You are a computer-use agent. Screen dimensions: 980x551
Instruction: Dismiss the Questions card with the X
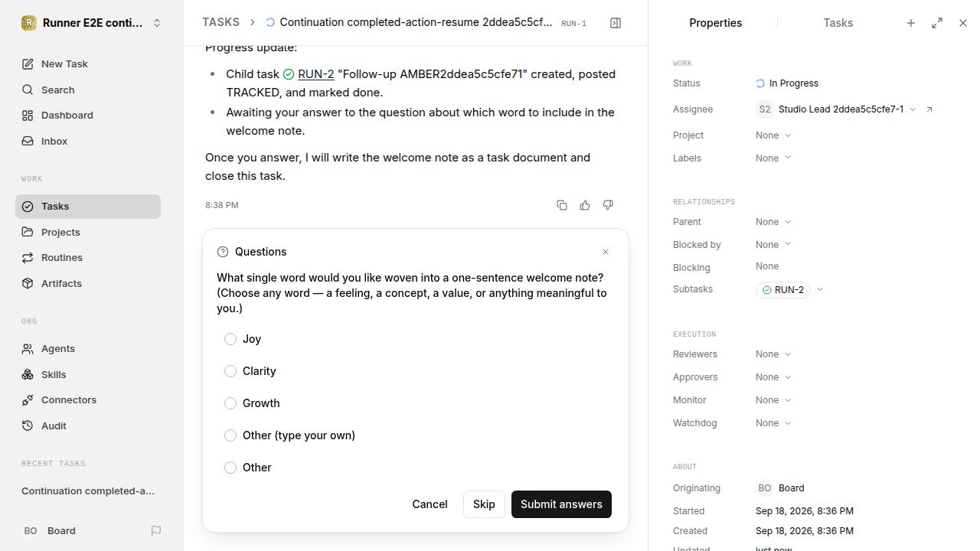click(606, 252)
